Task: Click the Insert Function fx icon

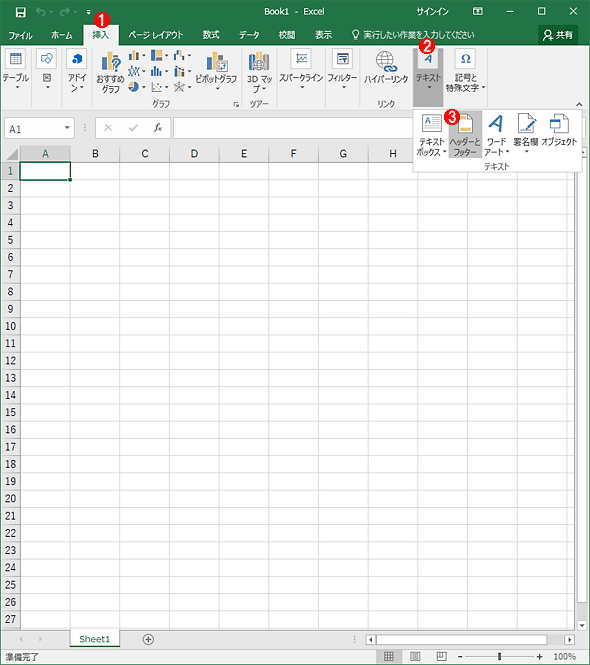Action: (158, 128)
